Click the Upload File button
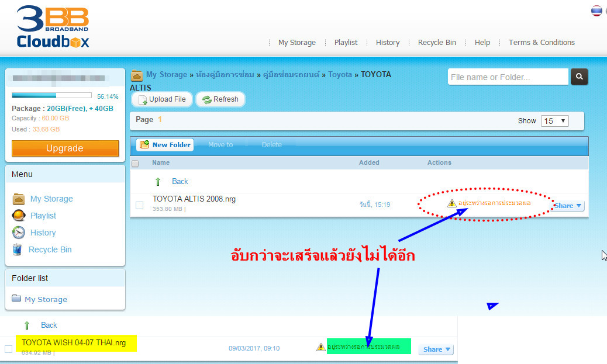 pyautogui.click(x=162, y=99)
